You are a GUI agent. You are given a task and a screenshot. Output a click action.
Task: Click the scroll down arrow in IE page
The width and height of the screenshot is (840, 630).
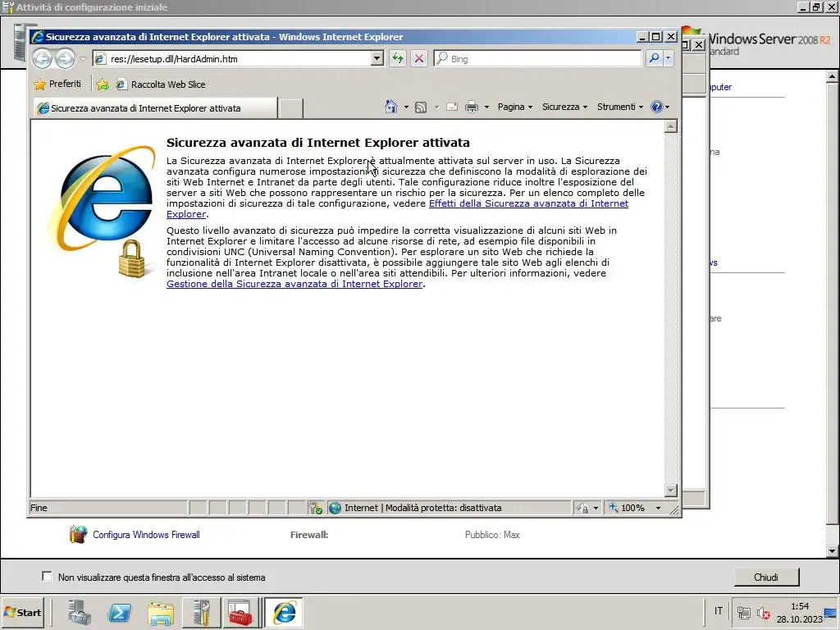tap(671, 491)
